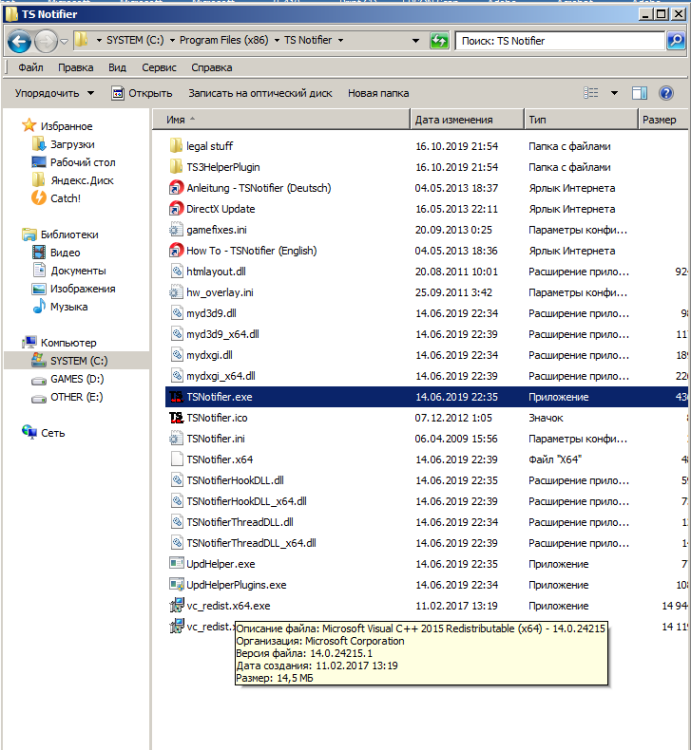Open dropdown arrow before Program Files (x86)
This screenshot has height=750, width=691.
[x=172, y=41]
